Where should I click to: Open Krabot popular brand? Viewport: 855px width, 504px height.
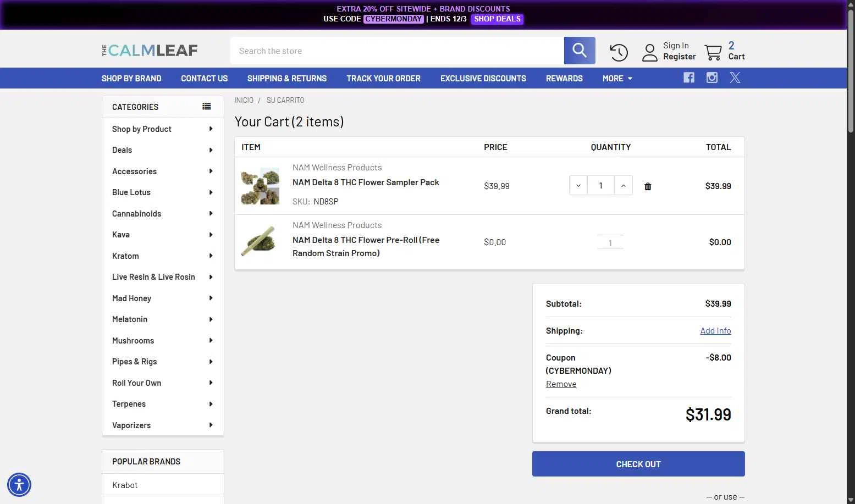tap(125, 485)
